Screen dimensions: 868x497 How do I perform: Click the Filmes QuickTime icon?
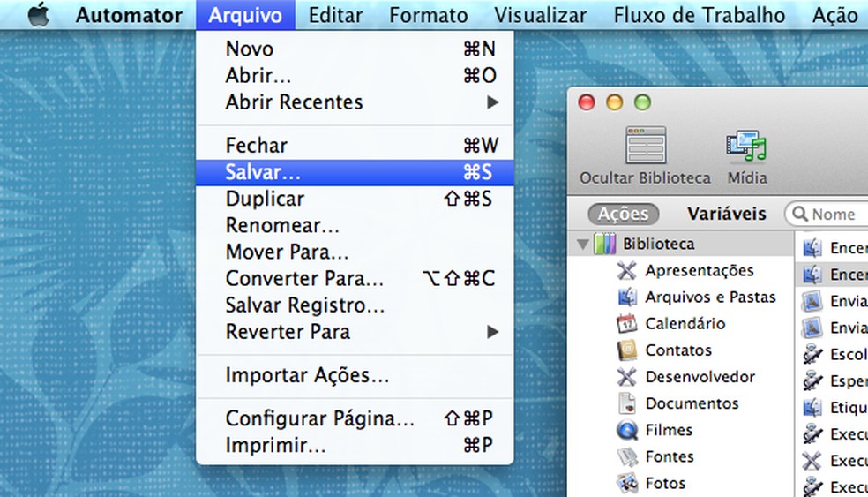click(x=626, y=430)
